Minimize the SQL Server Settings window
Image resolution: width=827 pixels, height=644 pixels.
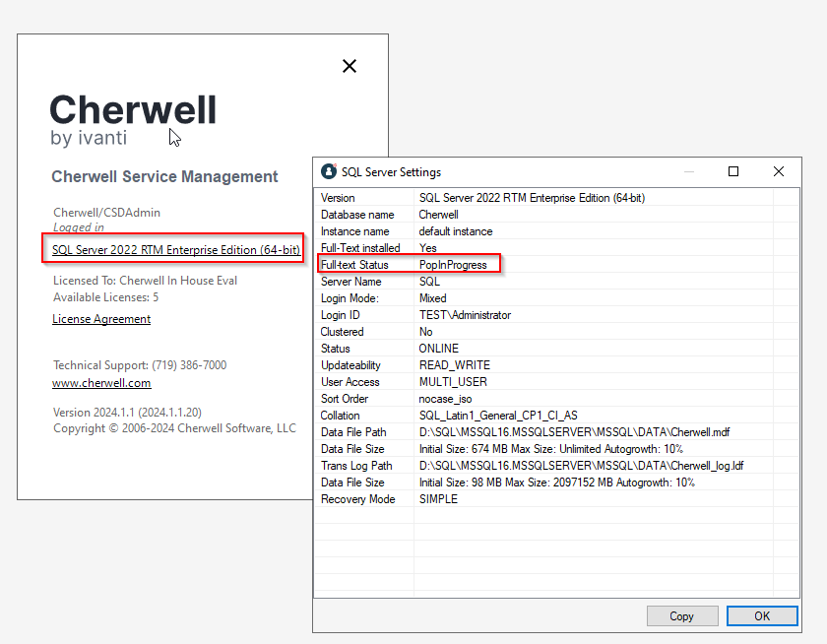(x=688, y=171)
